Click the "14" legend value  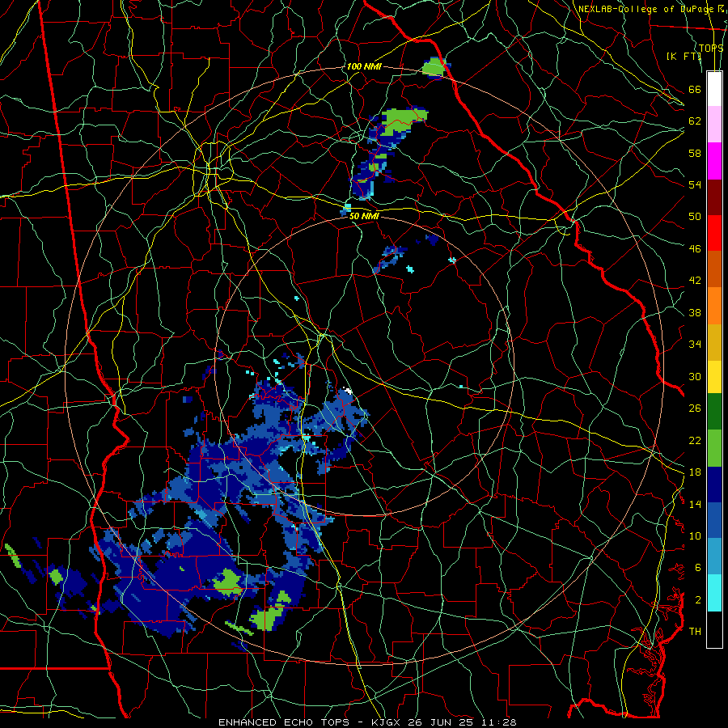[x=695, y=504]
